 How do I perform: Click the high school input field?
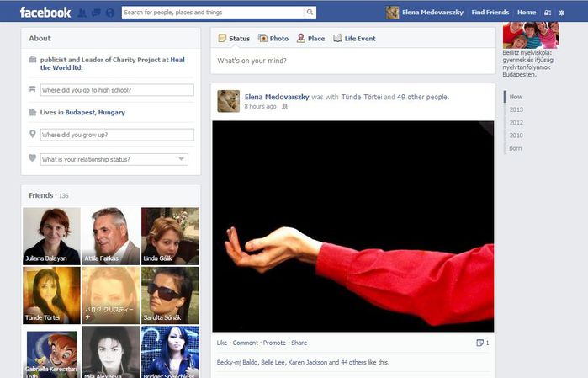tap(117, 90)
